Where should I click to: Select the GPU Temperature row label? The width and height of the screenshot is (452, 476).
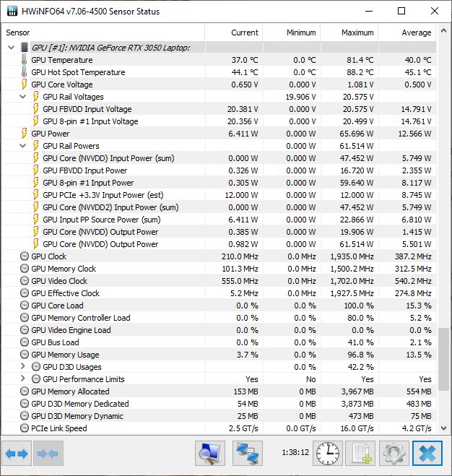pyautogui.click(x=62, y=60)
